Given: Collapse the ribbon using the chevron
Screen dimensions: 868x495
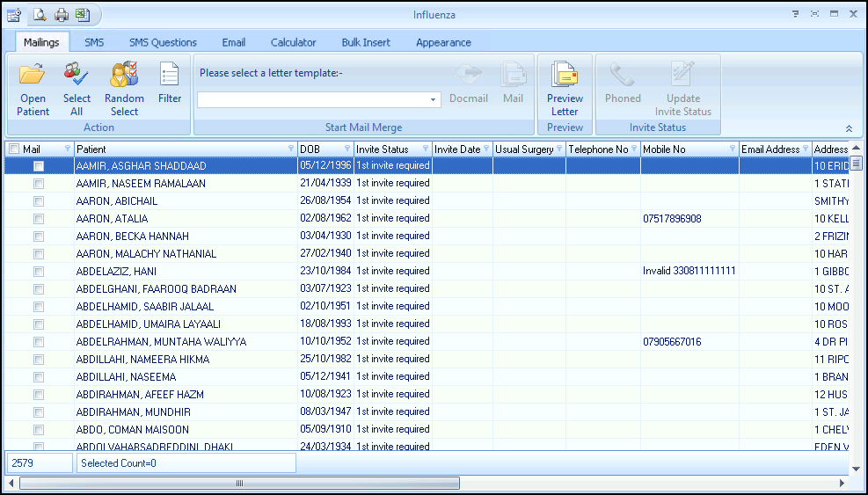Looking at the screenshot, I should click(850, 128).
